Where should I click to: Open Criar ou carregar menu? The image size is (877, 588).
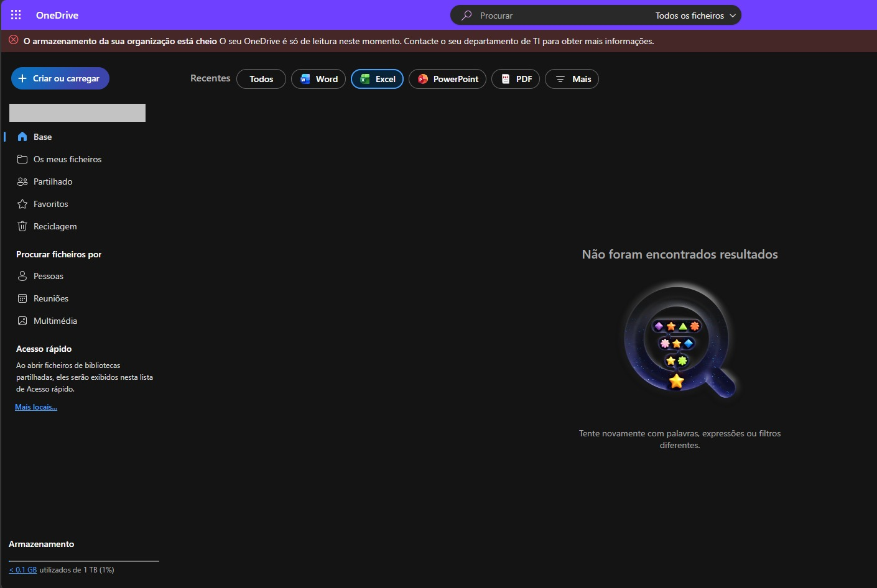coord(60,78)
